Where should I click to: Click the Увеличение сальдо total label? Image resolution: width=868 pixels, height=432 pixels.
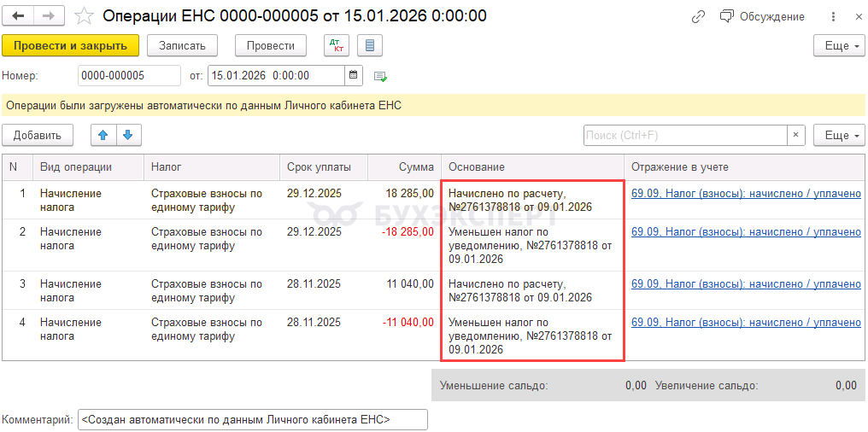(x=707, y=386)
